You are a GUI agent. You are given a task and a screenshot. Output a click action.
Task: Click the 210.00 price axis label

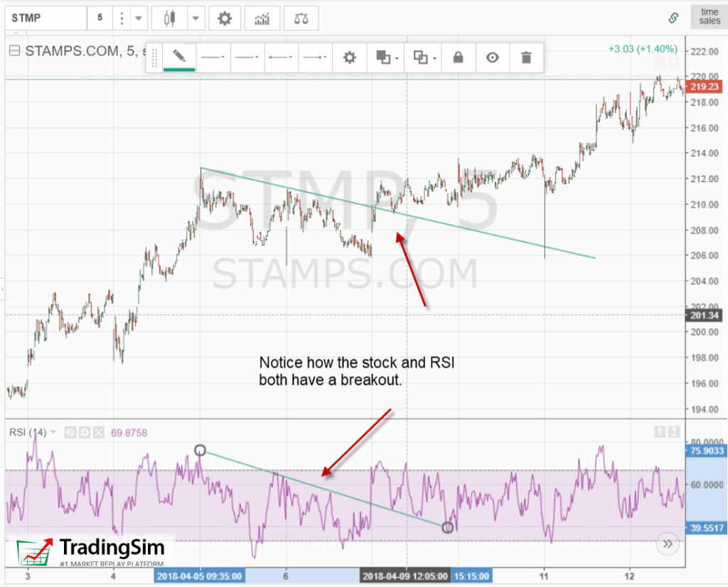[705, 204]
